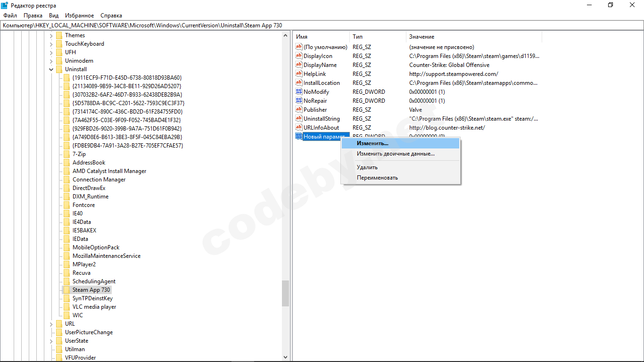Click the folder icon next to AddressBook
This screenshot has height=362, width=644.
click(66, 163)
